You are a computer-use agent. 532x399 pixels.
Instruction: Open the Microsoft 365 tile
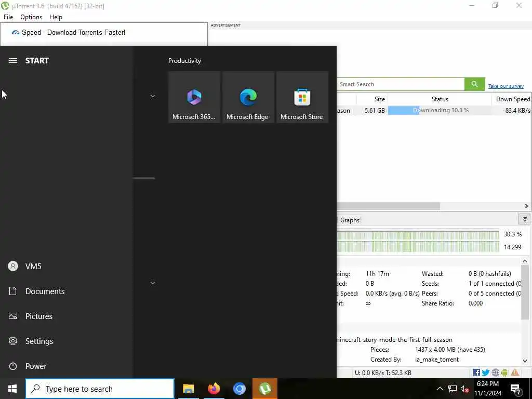[x=194, y=97]
